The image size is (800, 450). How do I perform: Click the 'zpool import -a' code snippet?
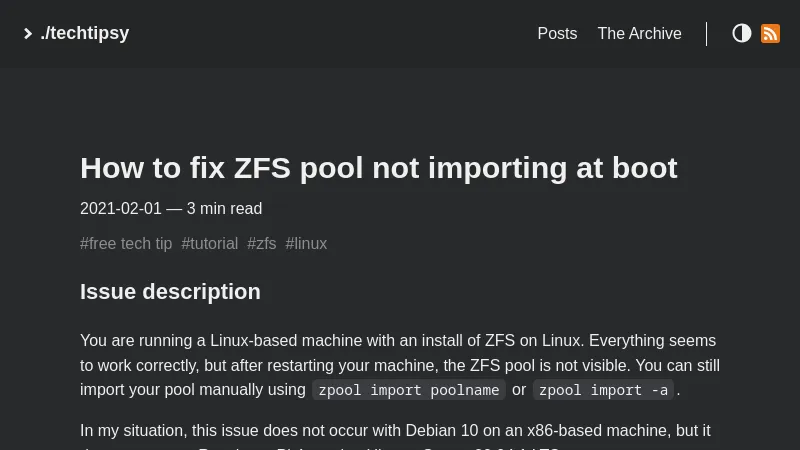[603, 390]
